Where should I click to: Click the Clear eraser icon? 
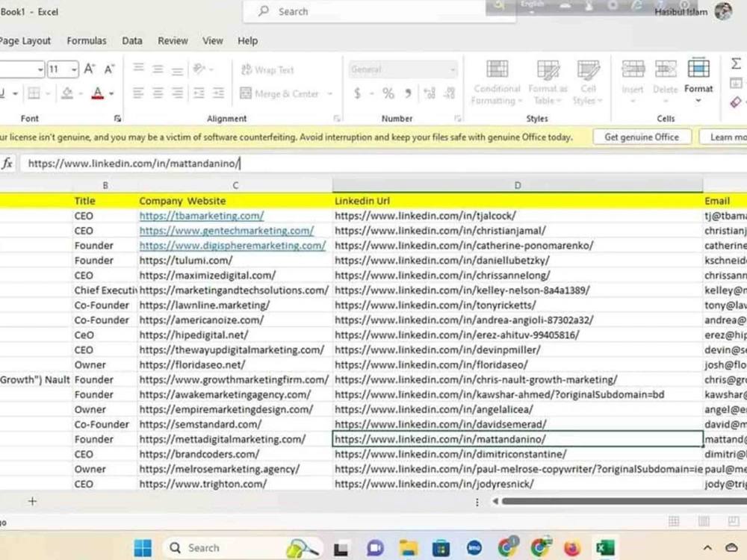click(x=736, y=102)
